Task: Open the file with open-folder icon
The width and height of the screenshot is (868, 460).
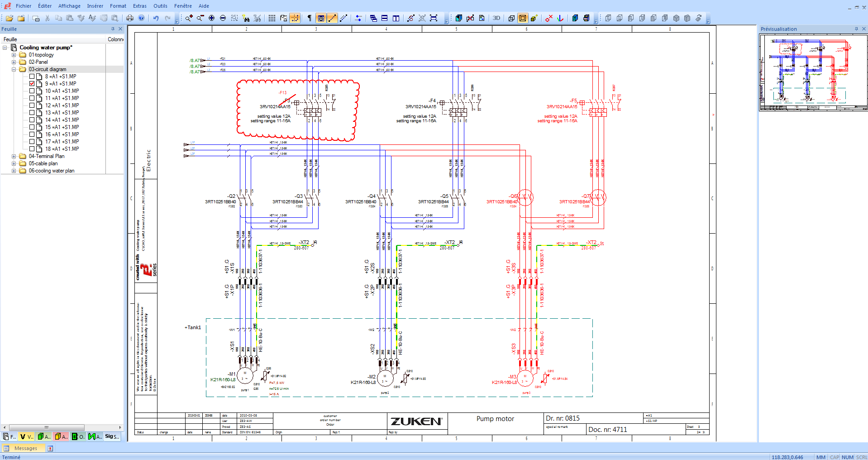Action: point(10,18)
